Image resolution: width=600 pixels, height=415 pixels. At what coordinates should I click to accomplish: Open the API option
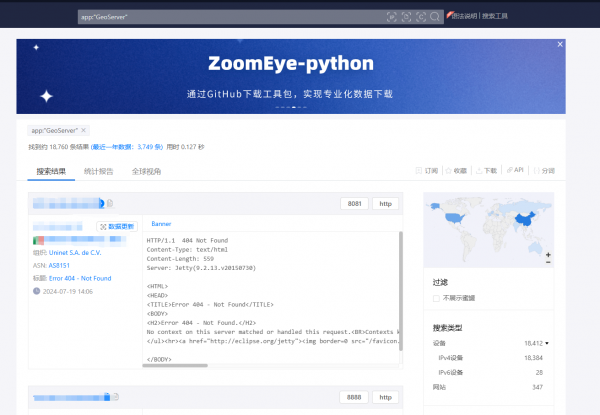(x=515, y=171)
